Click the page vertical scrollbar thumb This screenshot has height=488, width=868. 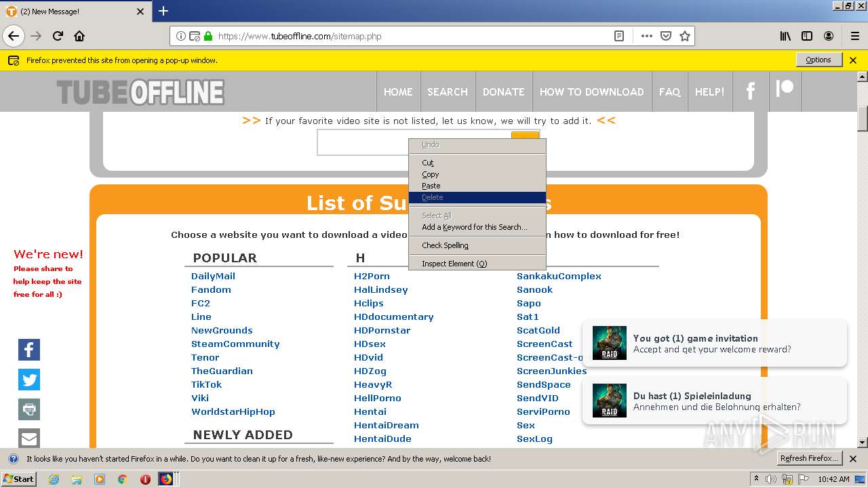click(863, 118)
